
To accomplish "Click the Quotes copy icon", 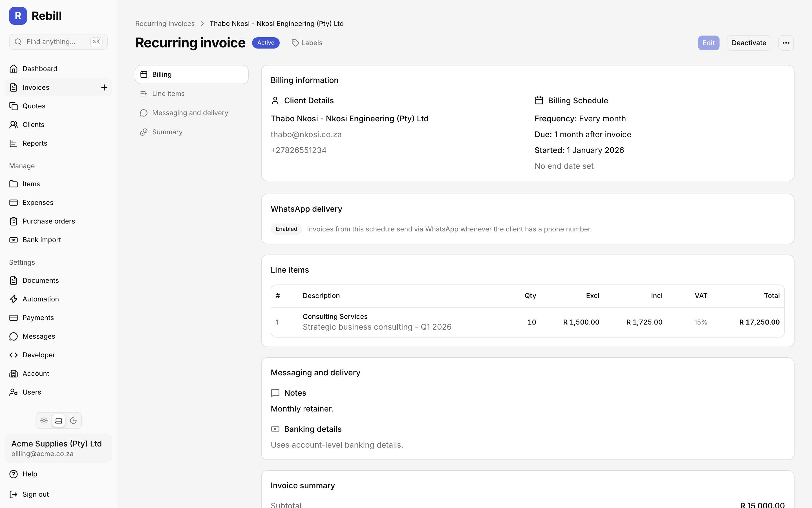I will [14, 106].
